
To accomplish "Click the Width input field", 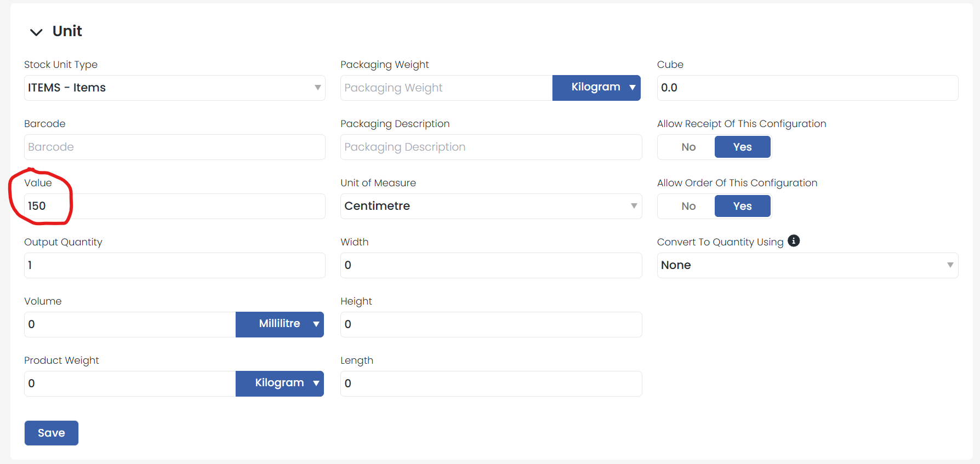I will pyautogui.click(x=491, y=265).
